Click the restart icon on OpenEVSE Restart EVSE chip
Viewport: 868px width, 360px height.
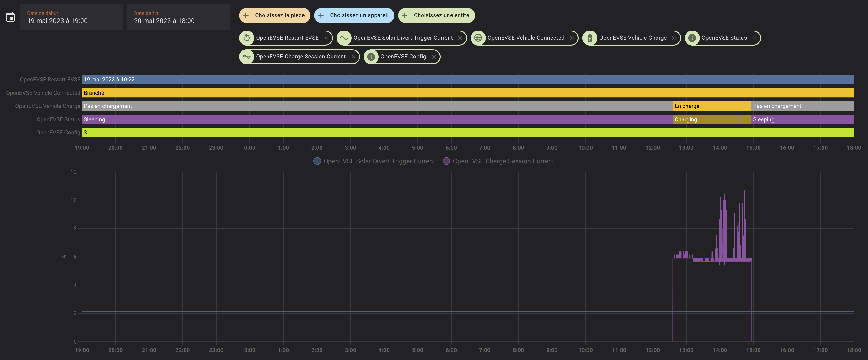tap(247, 38)
